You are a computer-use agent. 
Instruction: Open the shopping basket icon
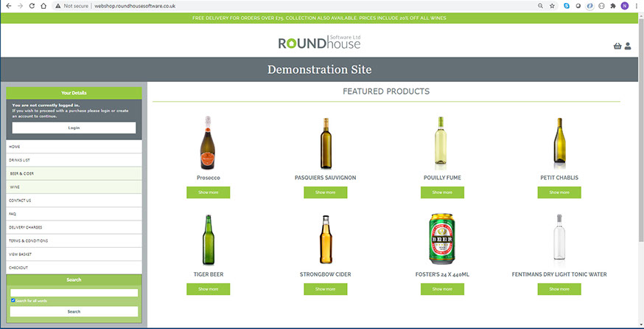(617, 46)
